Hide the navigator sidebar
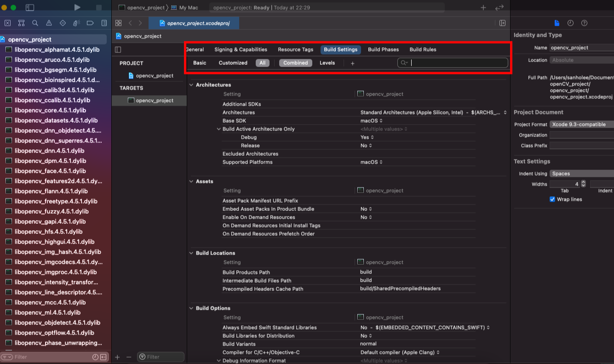Viewport: 614px width, 364px height. coord(30,8)
